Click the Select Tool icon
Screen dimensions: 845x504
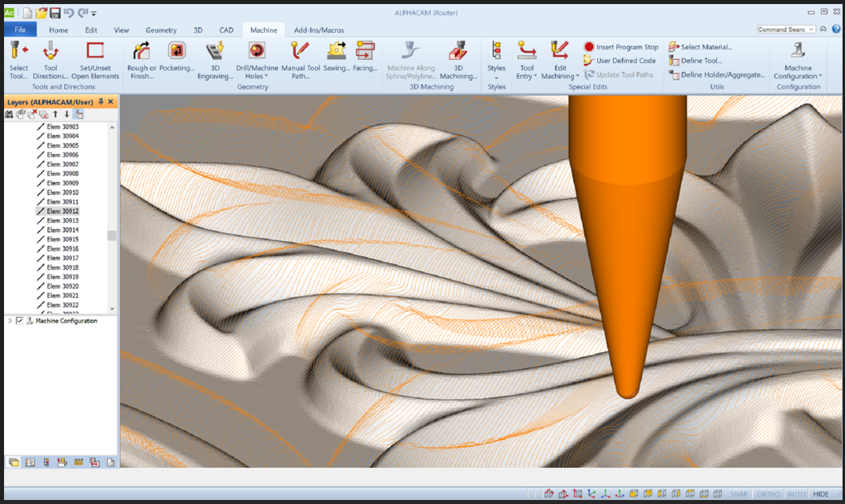[x=18, y=53]
